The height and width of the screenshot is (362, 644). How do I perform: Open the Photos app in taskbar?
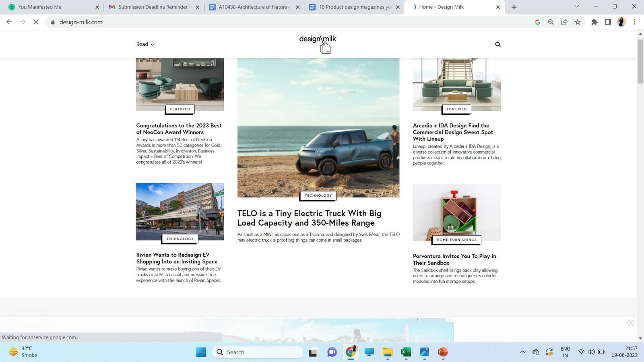pyautogui.click(x=424, y=352)
